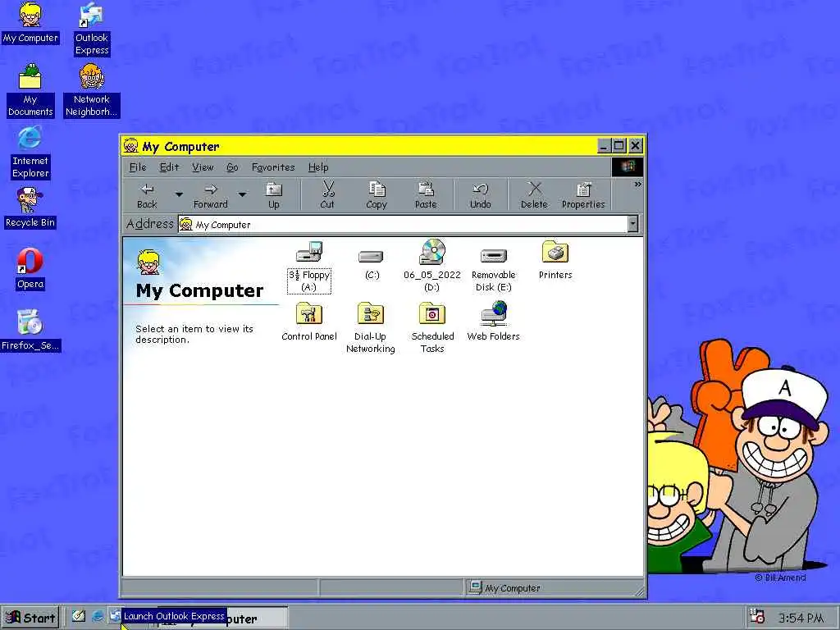Expand the Forward history dropdown arrow
Viewport: 840px width, 630px height.
242,195
